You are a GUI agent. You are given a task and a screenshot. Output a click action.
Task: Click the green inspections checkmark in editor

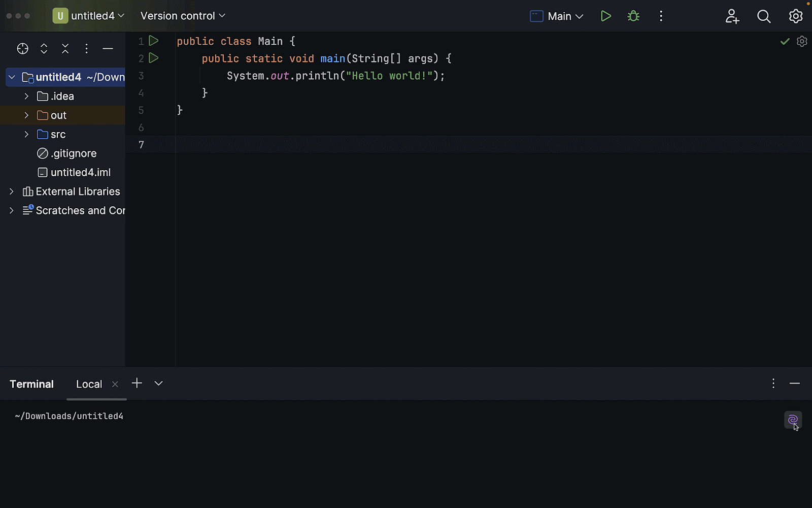785,41
